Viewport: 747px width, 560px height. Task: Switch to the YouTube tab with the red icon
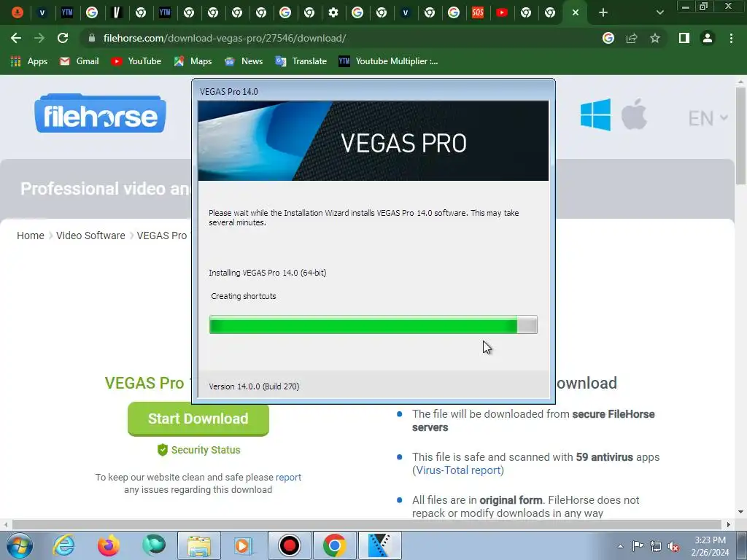click(x=502, y=13)
